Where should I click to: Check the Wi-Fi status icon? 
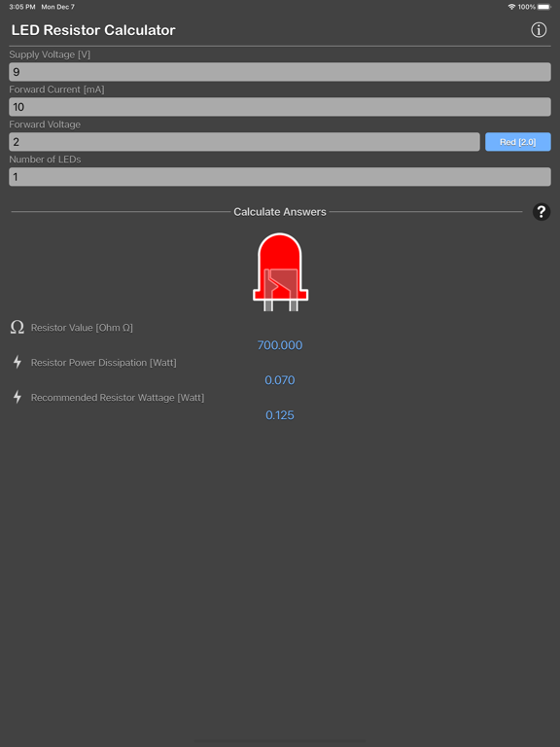[x=511, y=7]
